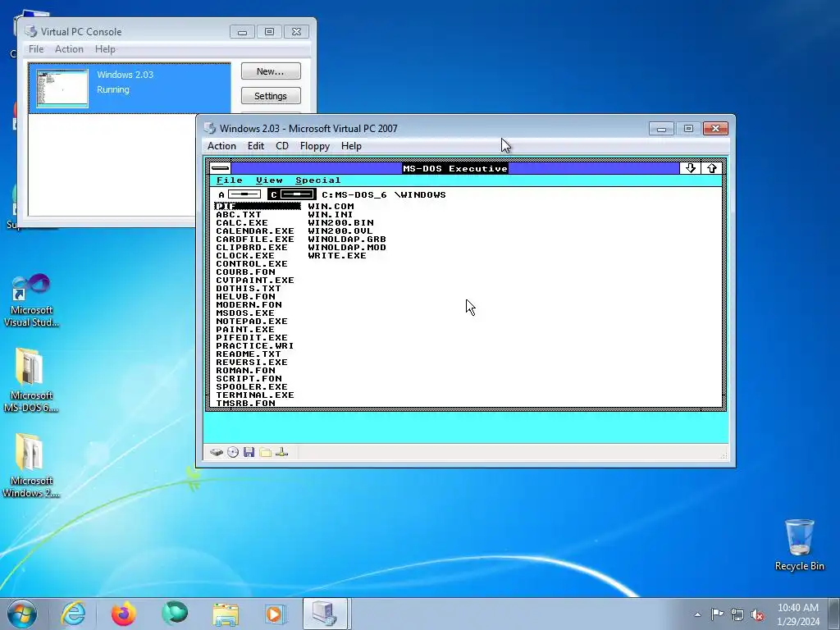The width and height of the screenshot is (840, 630).
Task: Open the Special menu in MS-DOS Executive
Action: point(317,180)
